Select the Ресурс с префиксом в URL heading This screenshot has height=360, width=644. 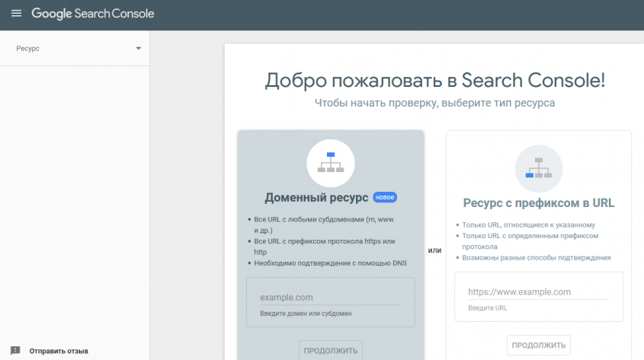pyautogui.click(x=539, y=203)
